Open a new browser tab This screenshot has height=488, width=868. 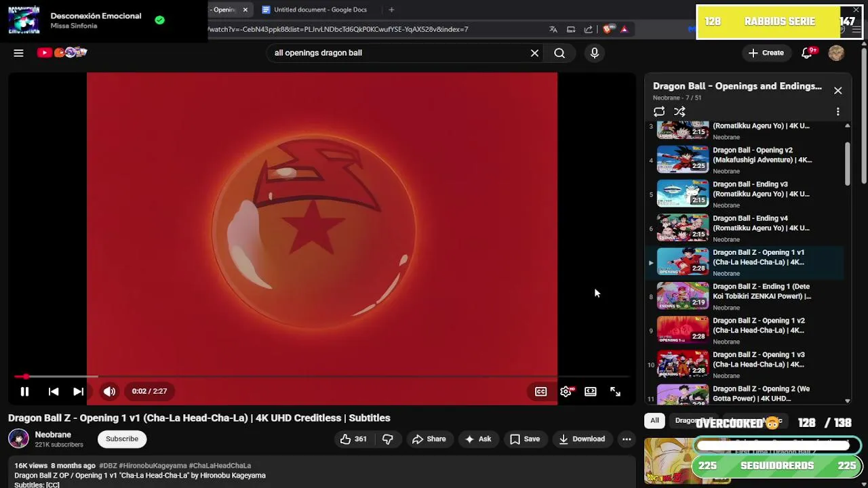pos(391,9)
